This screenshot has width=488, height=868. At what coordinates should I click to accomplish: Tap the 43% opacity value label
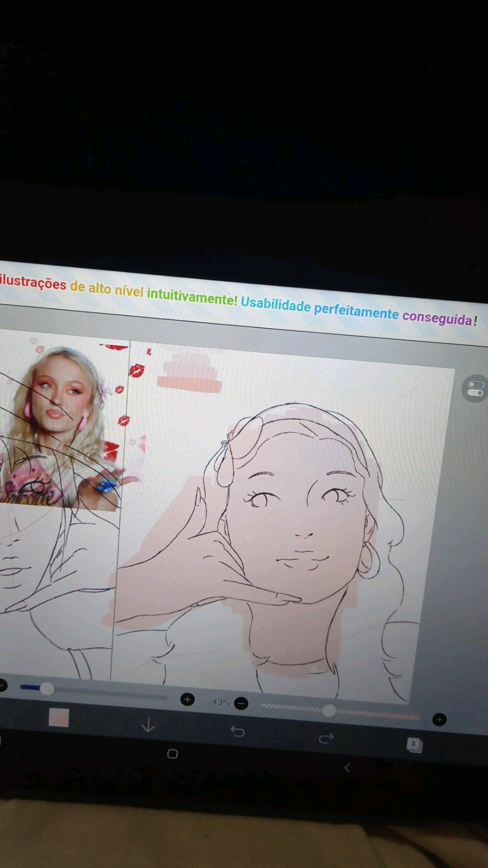[221, 702]
